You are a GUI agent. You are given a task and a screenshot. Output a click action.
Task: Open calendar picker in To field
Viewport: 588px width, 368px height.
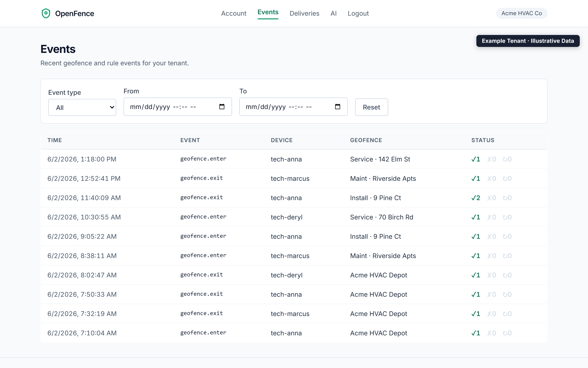click(x=337, y=106)
